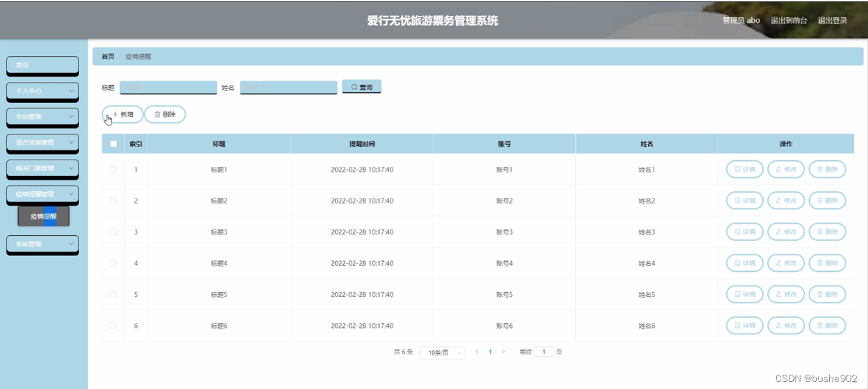The width and height of the screenshot is (868, 389).
Task: Click the previous page arrow
Action: (477, 352)
